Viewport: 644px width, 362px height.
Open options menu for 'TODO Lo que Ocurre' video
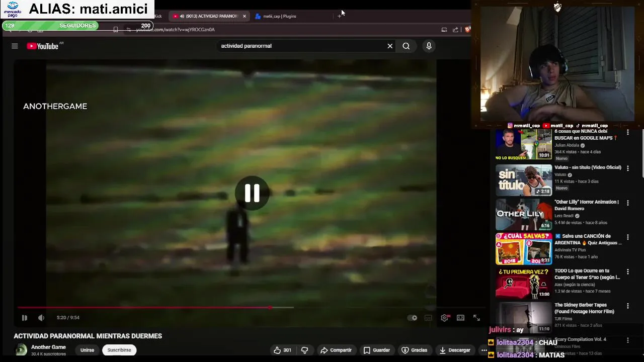(627, 271)
